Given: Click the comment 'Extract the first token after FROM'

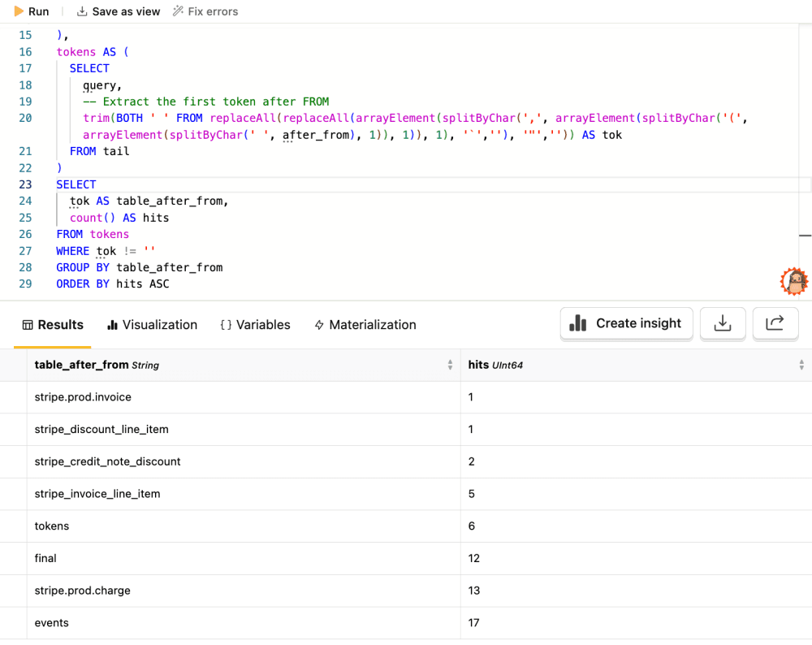Looking at the screenshot, I should coord(206,102).
